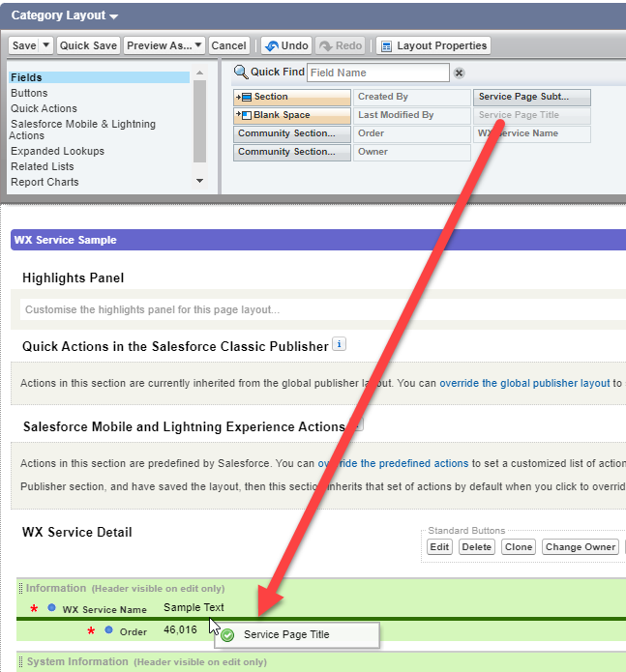This screenshot has height=672, width=626.
Task: Expand the Preview As dropdown
Action: tap(198, 45)
